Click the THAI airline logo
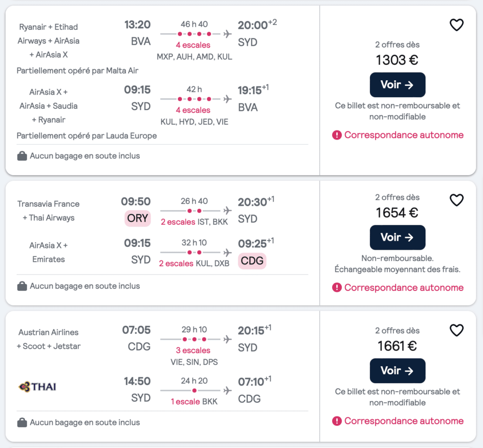The image size is (483, 448). (38, 387)
